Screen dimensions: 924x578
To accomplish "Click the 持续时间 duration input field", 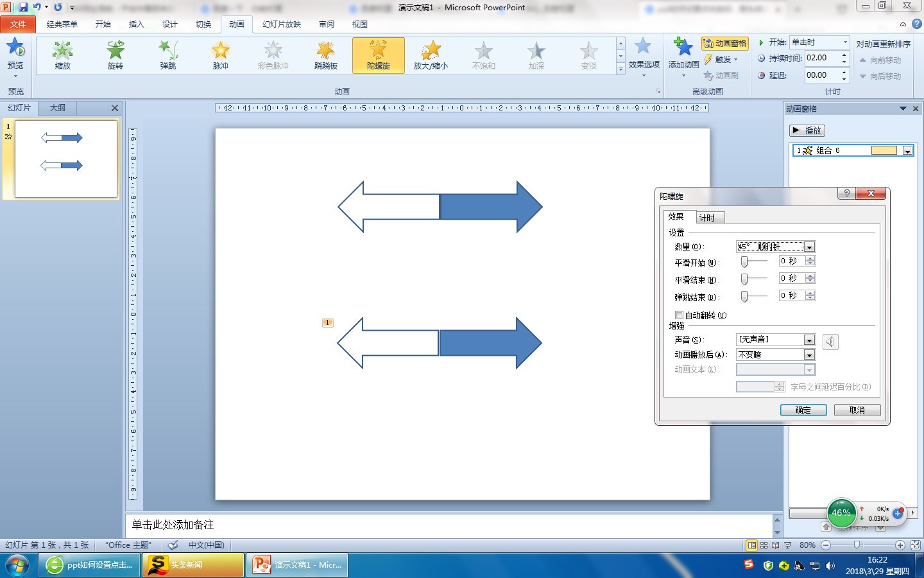I will coord(821,58).
